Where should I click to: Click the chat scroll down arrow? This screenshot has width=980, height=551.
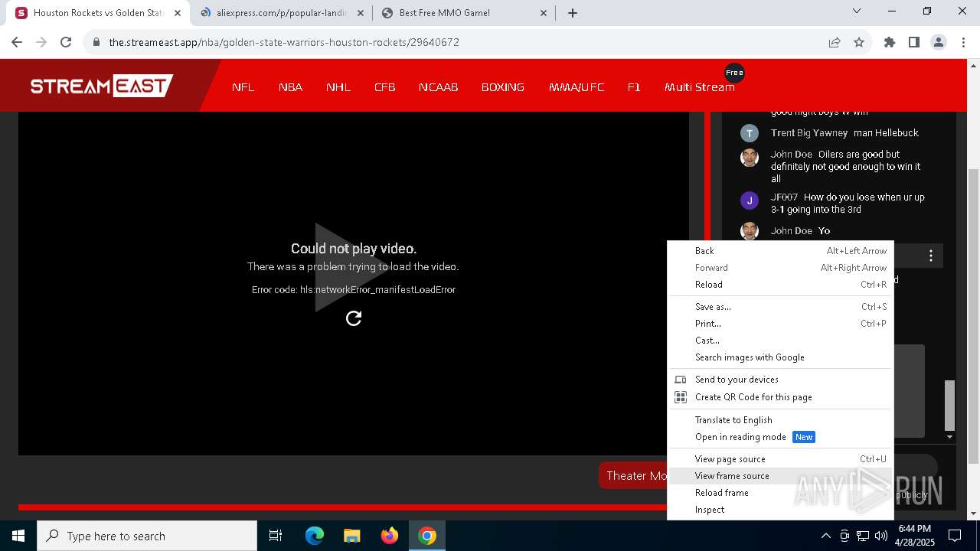pos(949,437)
